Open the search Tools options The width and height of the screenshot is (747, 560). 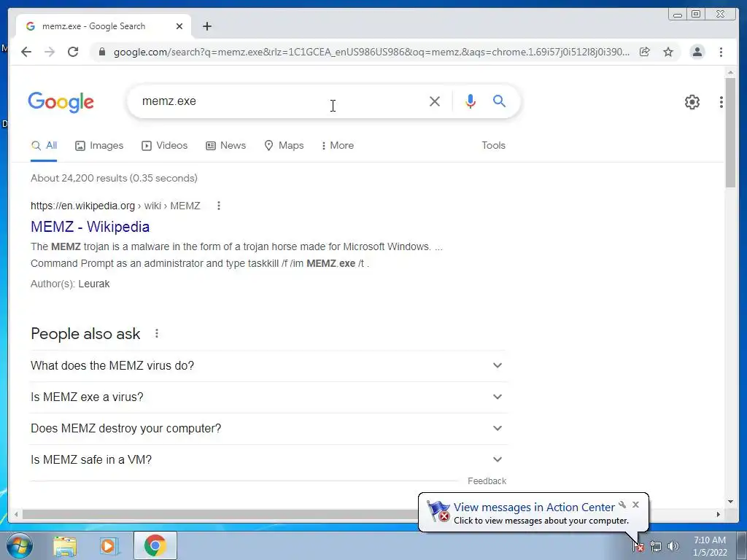(x=493, y=146)
